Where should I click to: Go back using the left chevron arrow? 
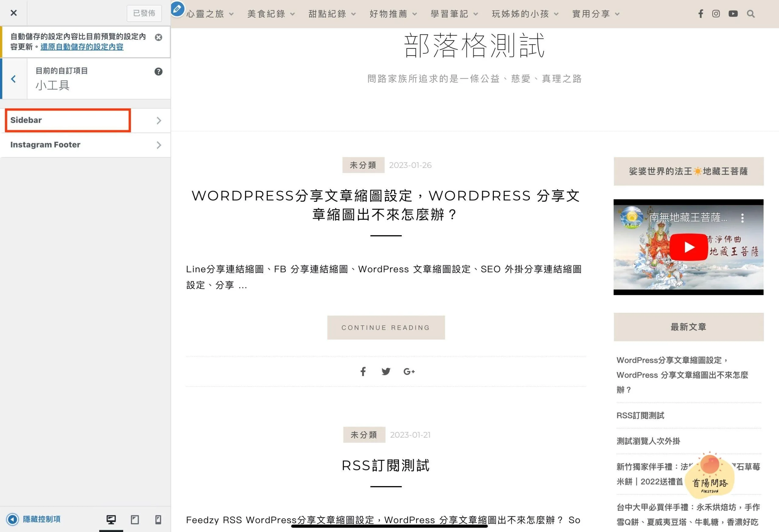[13, 79]
